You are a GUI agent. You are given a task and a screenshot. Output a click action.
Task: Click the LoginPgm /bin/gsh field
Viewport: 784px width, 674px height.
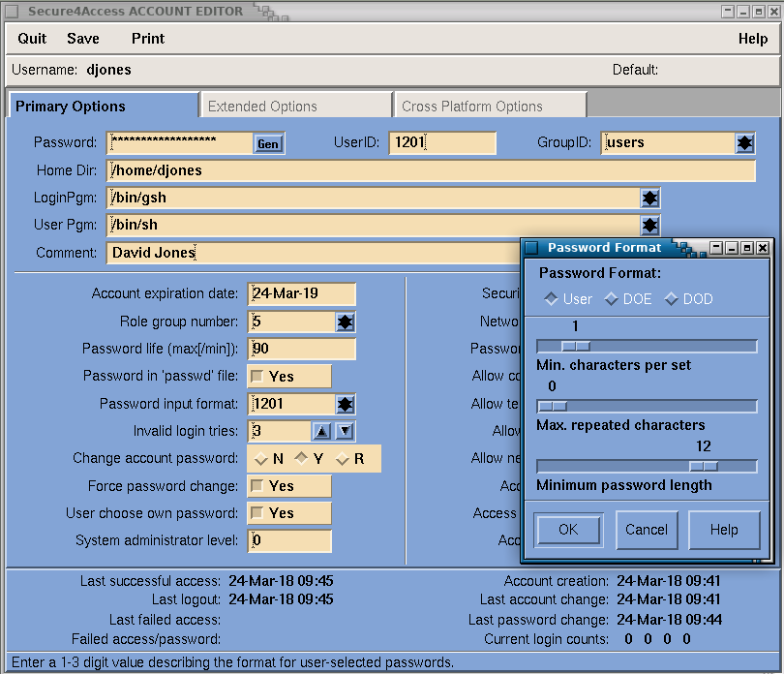tap(374, 199)
